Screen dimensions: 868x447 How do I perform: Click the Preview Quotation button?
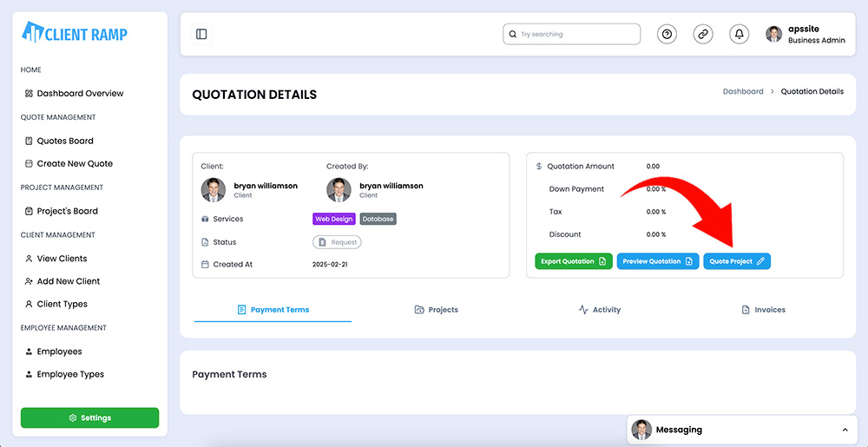[x=658, y=261]
